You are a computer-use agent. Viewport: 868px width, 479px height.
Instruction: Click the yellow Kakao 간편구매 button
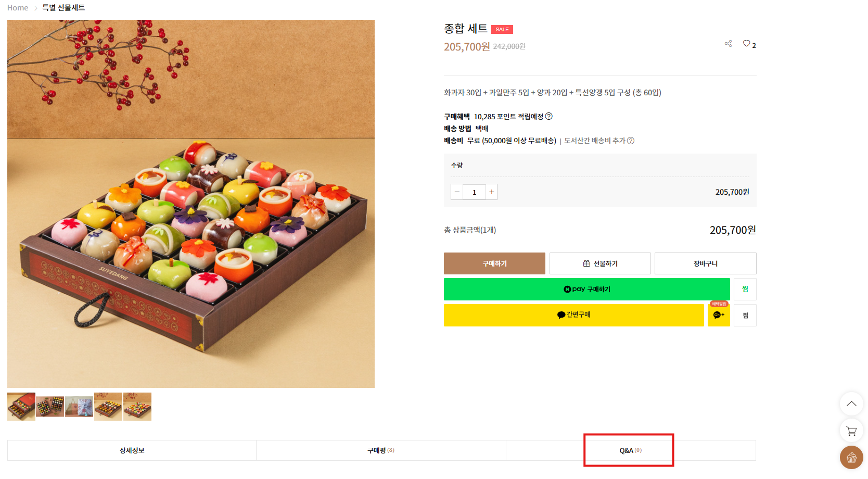coord(573,315)
